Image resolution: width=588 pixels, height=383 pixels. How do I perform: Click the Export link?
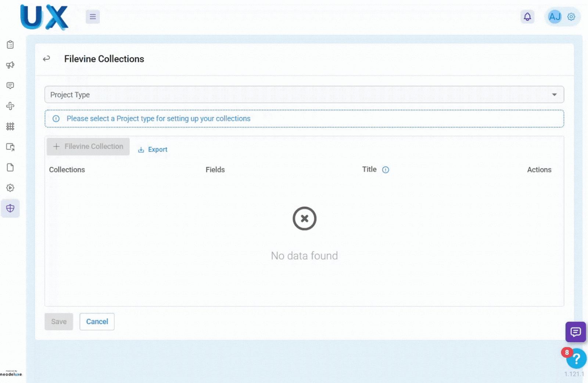pyautogui.click(x=153, y=149)
